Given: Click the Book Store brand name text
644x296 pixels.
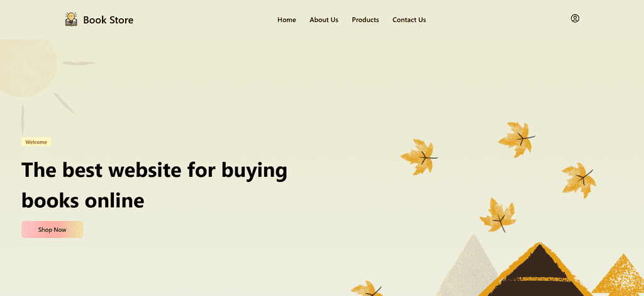Looking at the screenshot, I should 108,20.
